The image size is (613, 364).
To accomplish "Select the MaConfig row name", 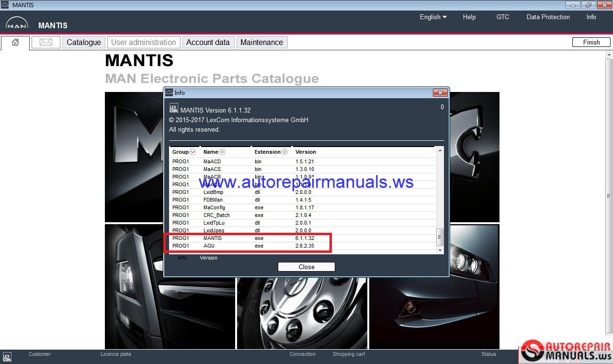I will (x=214, y=207).
